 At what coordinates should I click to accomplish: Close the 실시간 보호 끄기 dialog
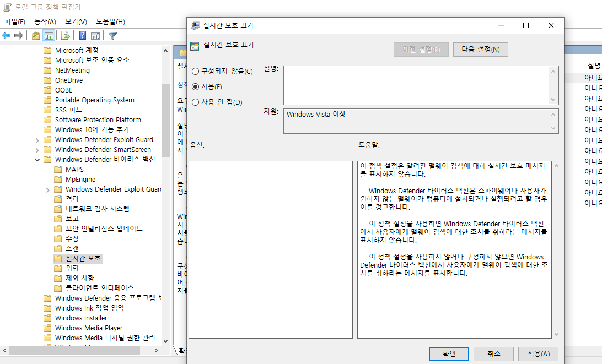551,25
